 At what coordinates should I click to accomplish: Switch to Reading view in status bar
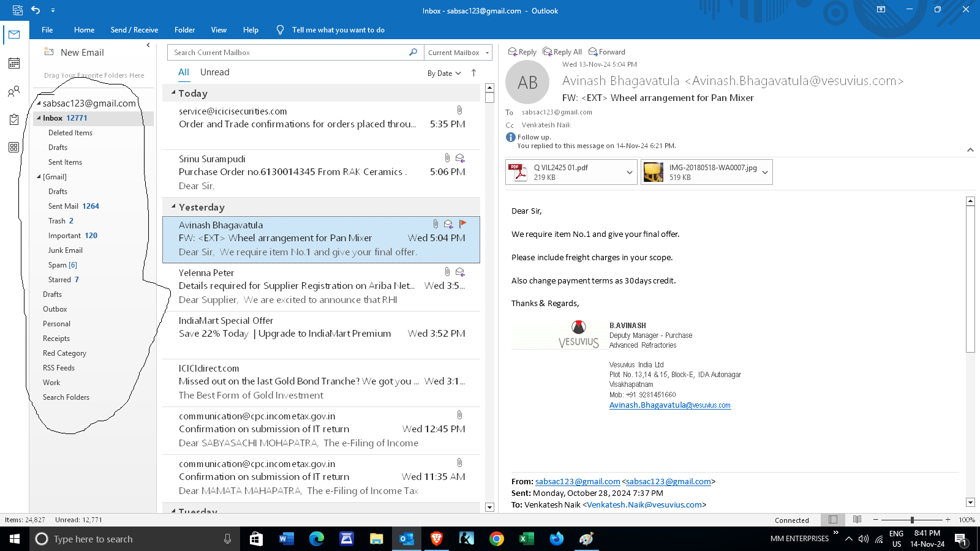click(x=857, y=520)
